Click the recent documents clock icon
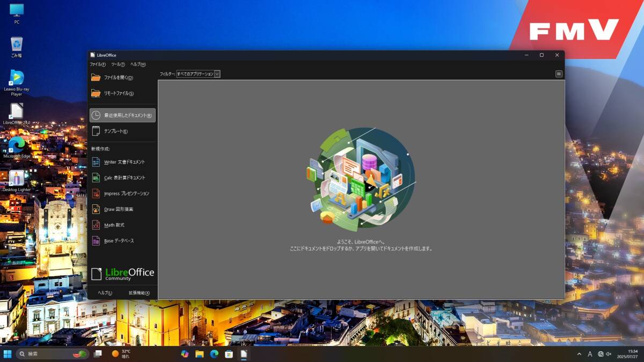The height and width of the screenshot is (362, 644). [x=96, y=115]
